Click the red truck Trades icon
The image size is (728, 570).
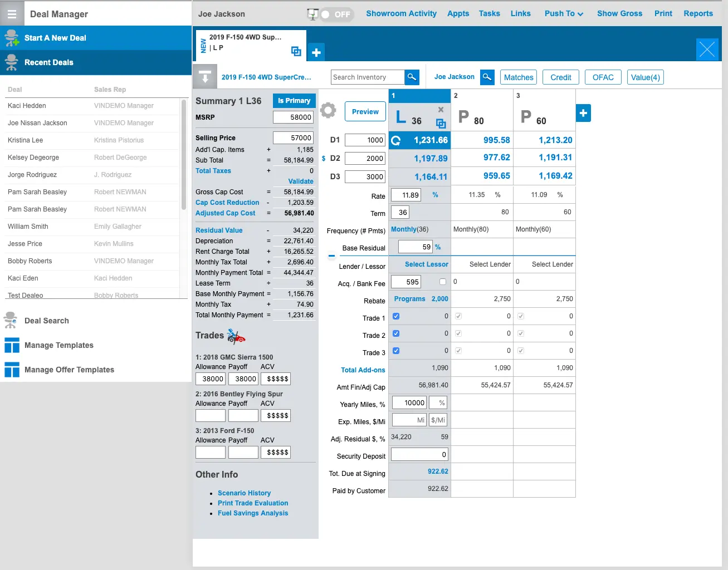coord(236,336)
